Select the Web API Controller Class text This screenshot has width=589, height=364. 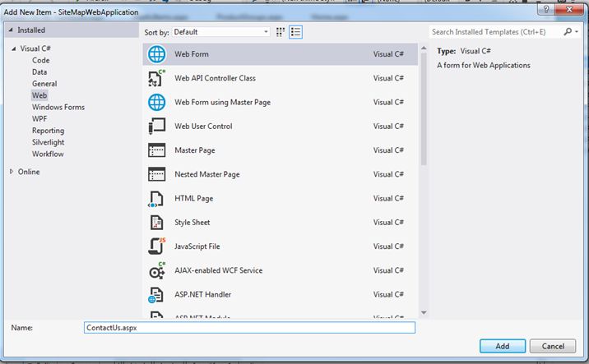[215, 78]
